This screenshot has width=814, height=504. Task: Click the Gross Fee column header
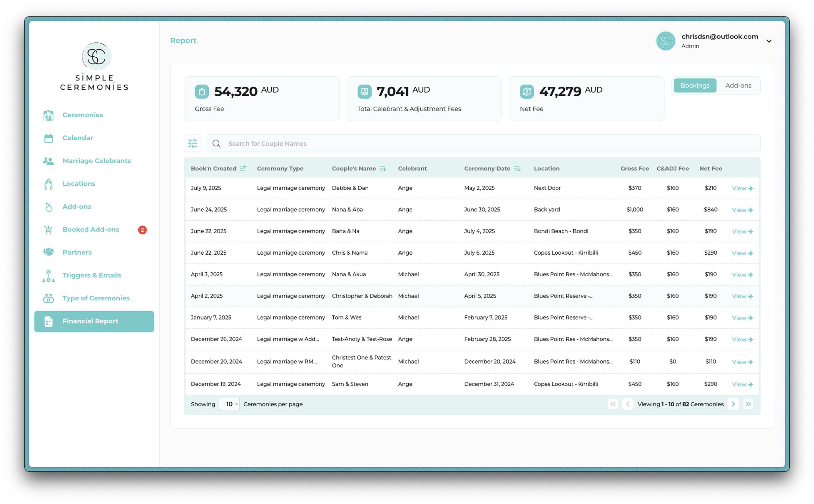point(635,169)
